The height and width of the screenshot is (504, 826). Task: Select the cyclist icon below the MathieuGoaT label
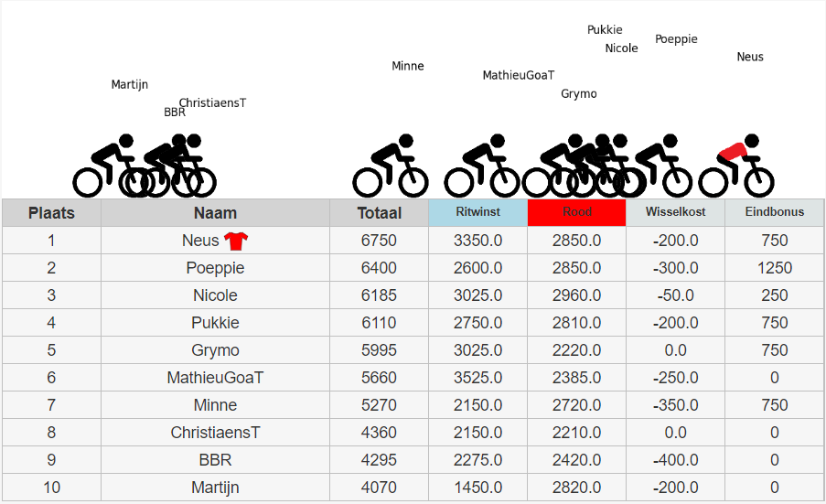tap(482, 166)
